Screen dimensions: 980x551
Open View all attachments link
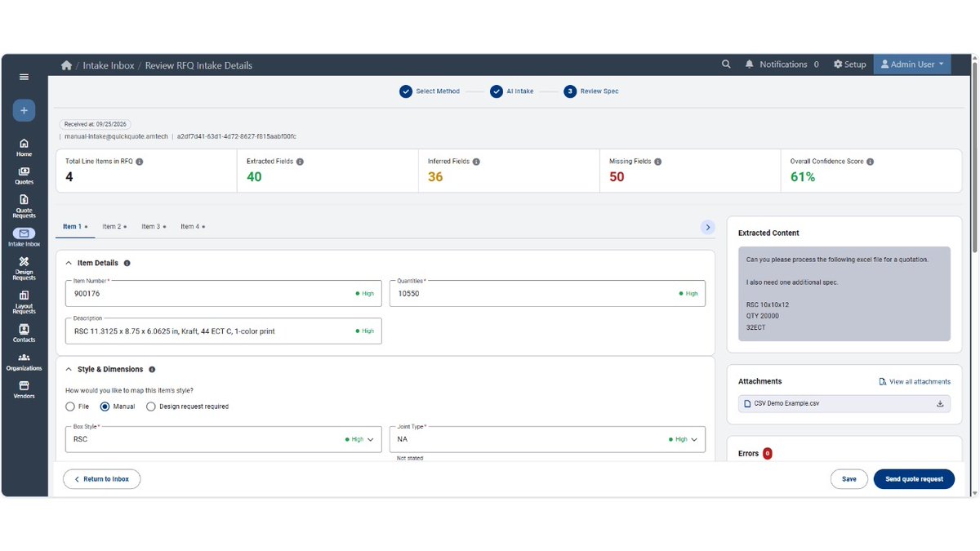pyautogui.click(x=915, y=381)
